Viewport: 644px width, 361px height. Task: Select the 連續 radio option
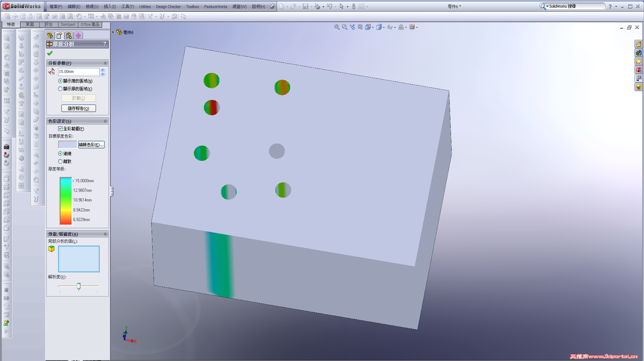(60, 154)
